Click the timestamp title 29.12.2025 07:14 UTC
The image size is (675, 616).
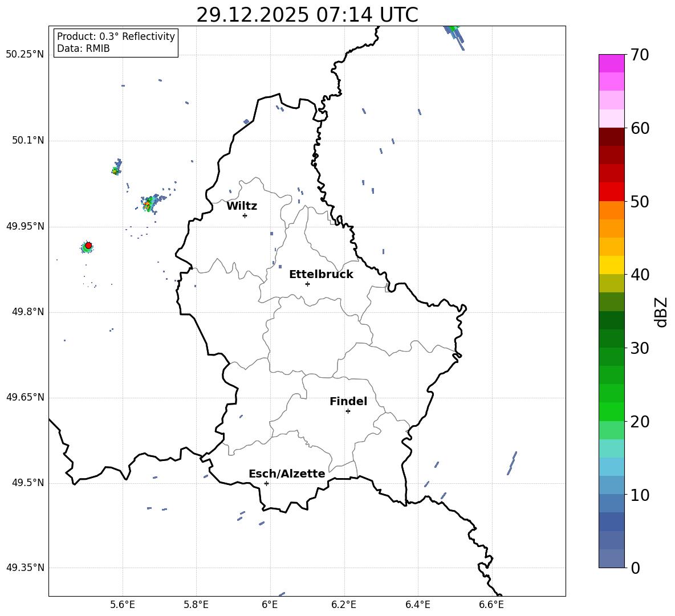[x=307, y=15]
